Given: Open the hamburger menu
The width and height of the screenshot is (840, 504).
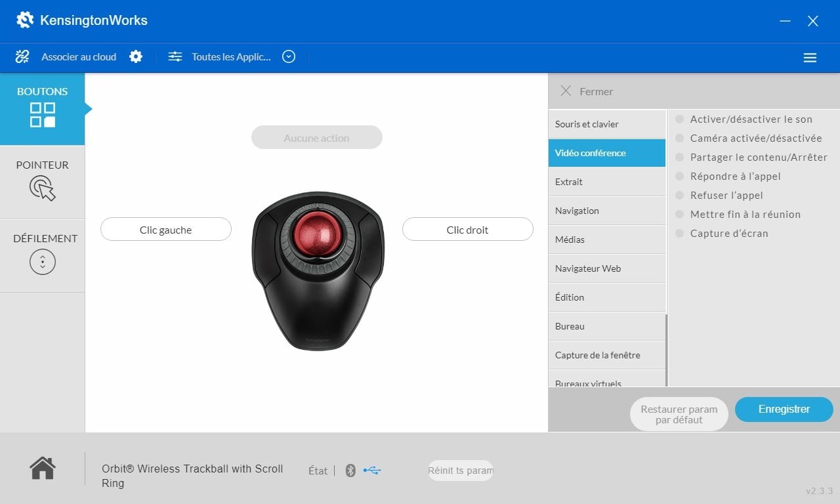Looking at the screenshot, I should point(810,58).
